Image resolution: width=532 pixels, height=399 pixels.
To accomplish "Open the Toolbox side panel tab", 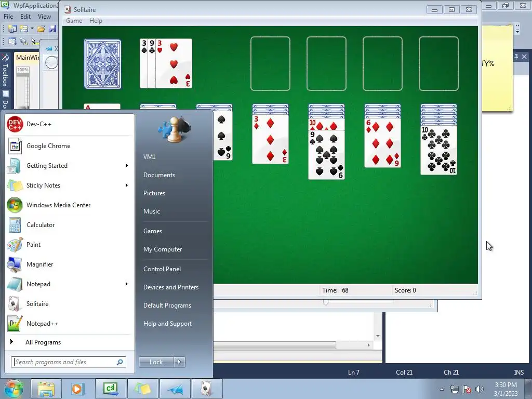I will point(5,71).
